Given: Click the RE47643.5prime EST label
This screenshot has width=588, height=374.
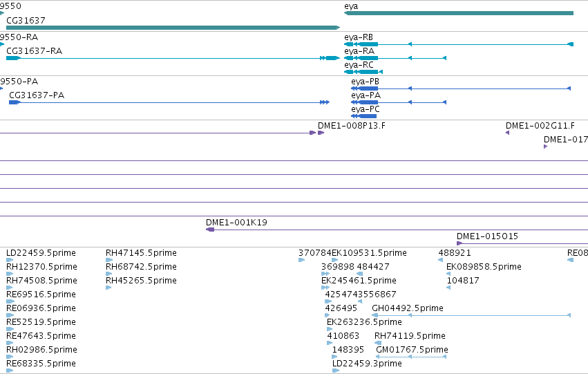Looking at the screenshot, I should pyautogui.click(x=41, y=336).
